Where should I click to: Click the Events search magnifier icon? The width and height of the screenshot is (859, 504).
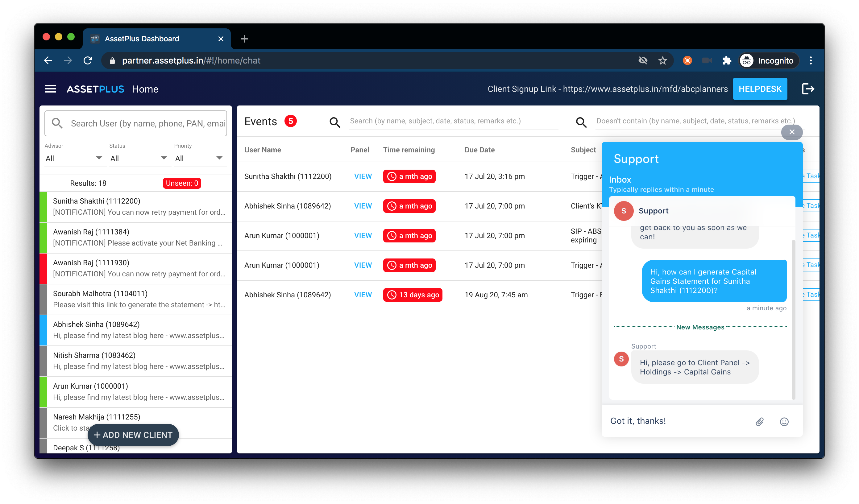click(x=335, y=122)
